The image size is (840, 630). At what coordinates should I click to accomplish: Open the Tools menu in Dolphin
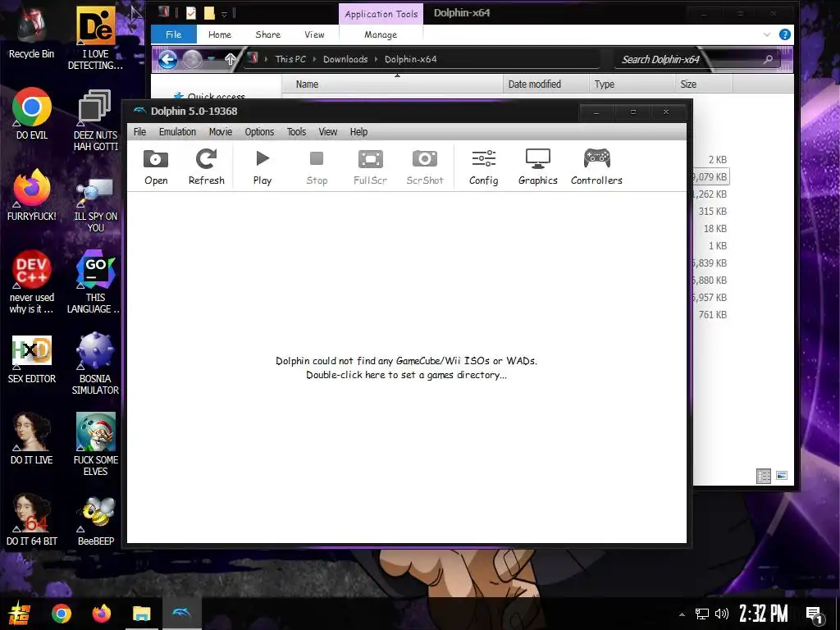[296, 132]
